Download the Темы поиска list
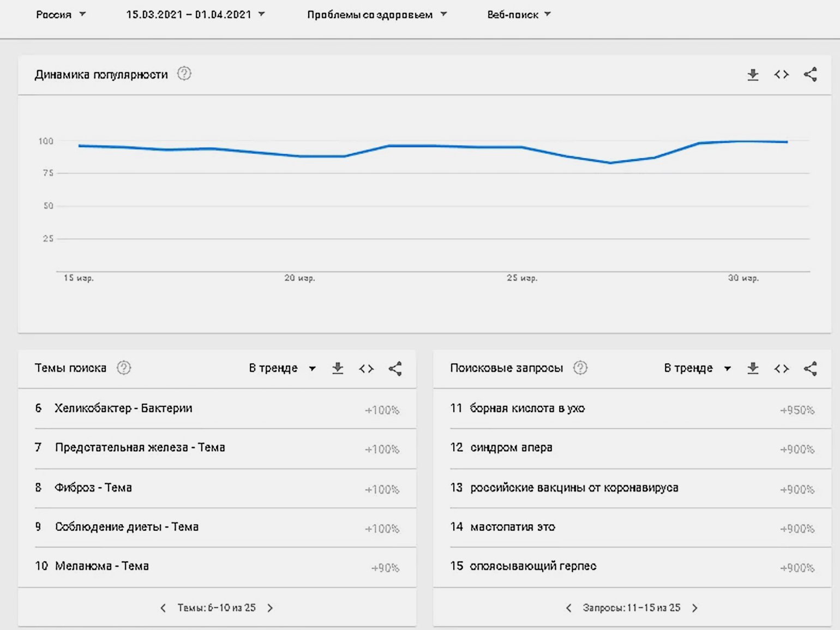This screenshot has height=630, width=840. (x=338, y=368)
